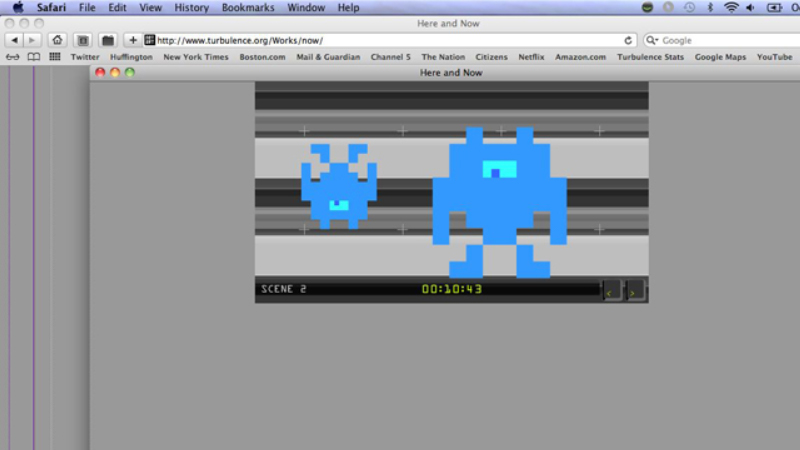Click the Top Sites toolbar button
800x450 pixels.
tap(83, 40)
